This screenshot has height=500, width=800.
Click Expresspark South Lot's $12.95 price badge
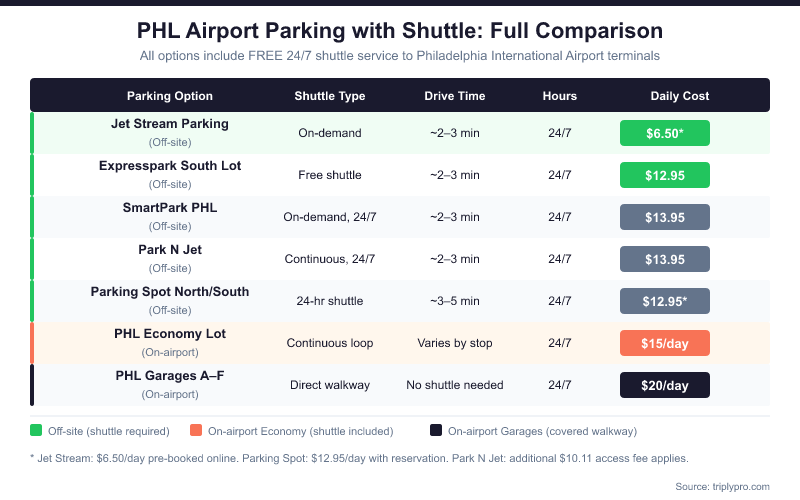click(x=664, y=175)
